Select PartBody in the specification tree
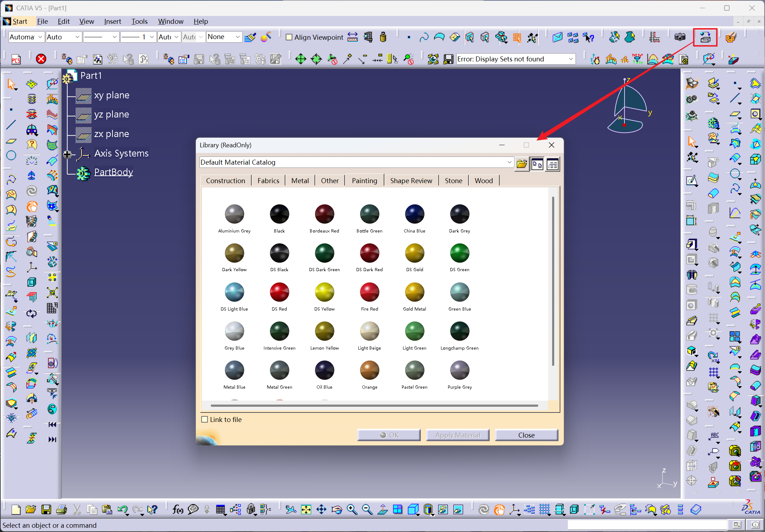 [114, 172]
